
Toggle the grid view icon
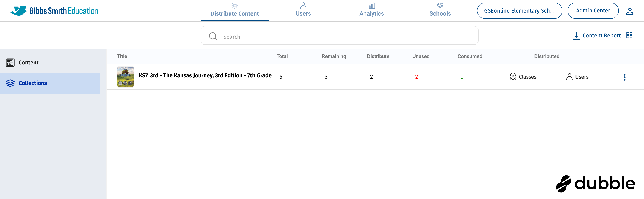pyautogui.click(x=629, y=35)
